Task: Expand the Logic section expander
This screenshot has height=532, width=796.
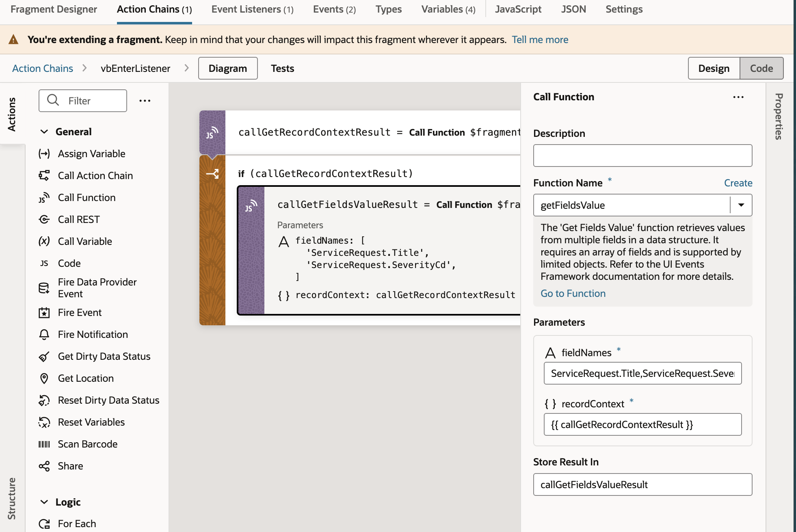Action: pos(45,501)
